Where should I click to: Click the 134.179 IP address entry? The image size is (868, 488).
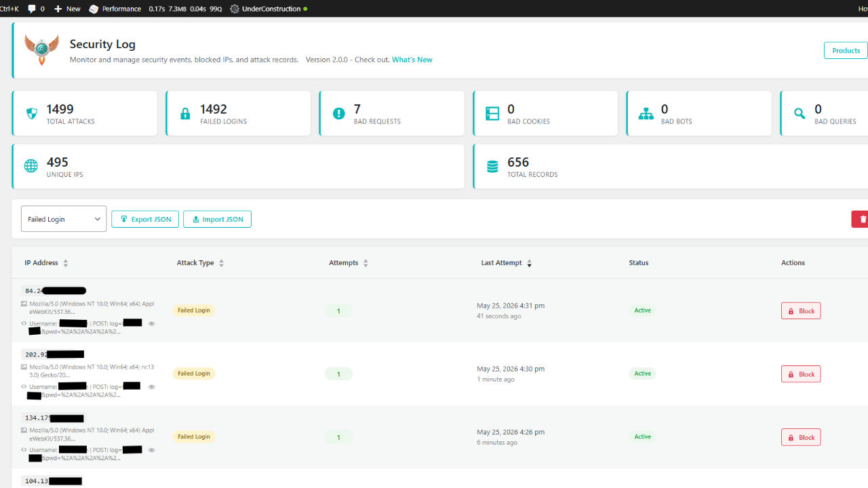click(54, 418)
